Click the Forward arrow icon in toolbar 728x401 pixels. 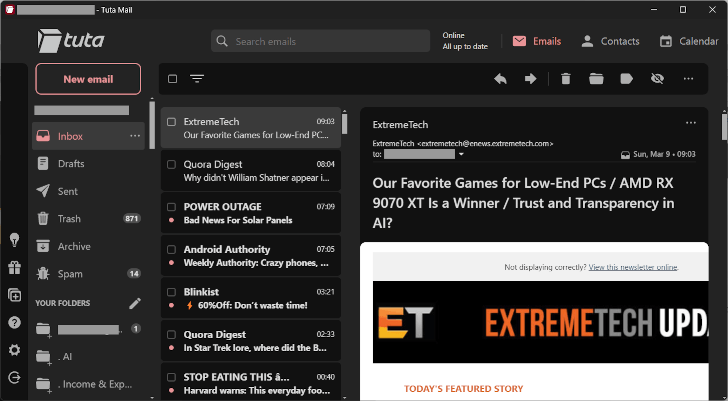(530, 79)
